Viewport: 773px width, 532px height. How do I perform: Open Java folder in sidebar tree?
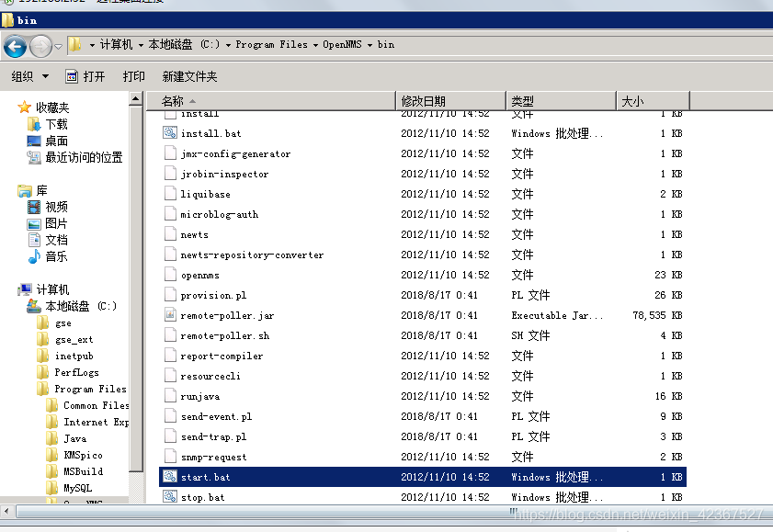click(x=66, y=438)
